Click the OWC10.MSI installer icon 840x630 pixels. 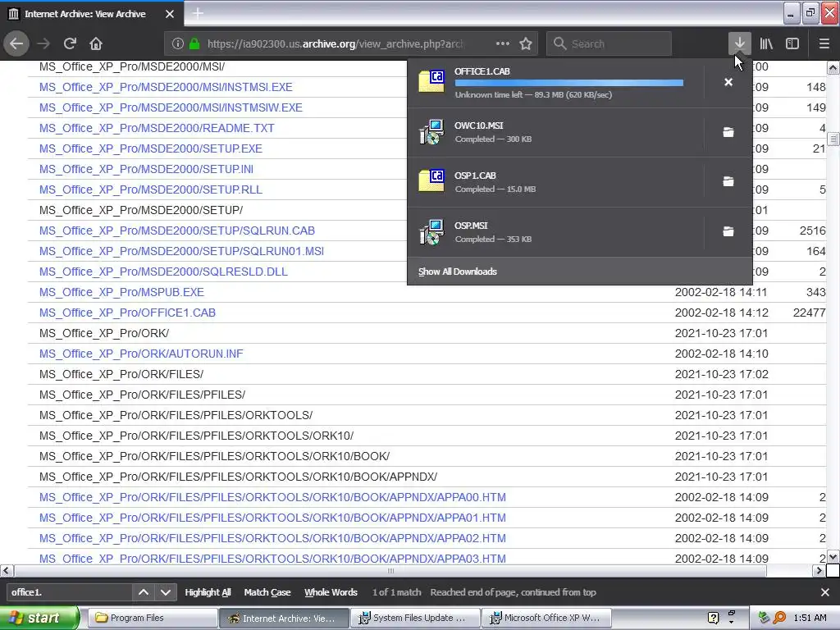click(431, 132)
